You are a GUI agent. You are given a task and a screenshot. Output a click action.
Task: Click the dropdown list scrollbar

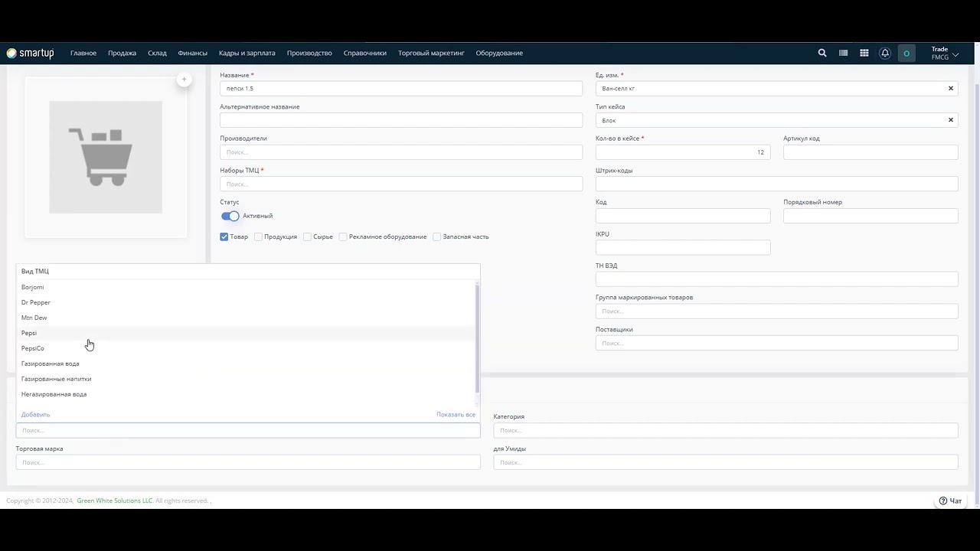[x=478, y=338]
